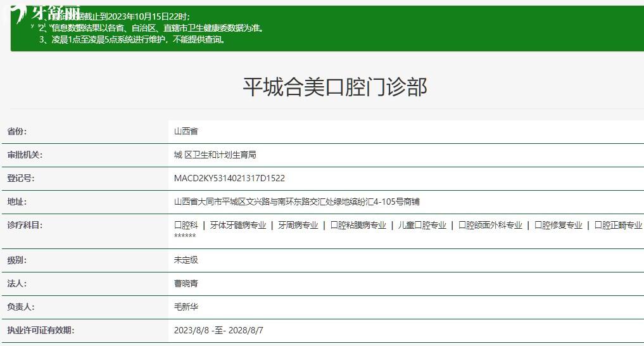644x346 pixels.
Task: Click 口腔修复专业 entry
Action: pyautogui.click(x=559, y=225)
